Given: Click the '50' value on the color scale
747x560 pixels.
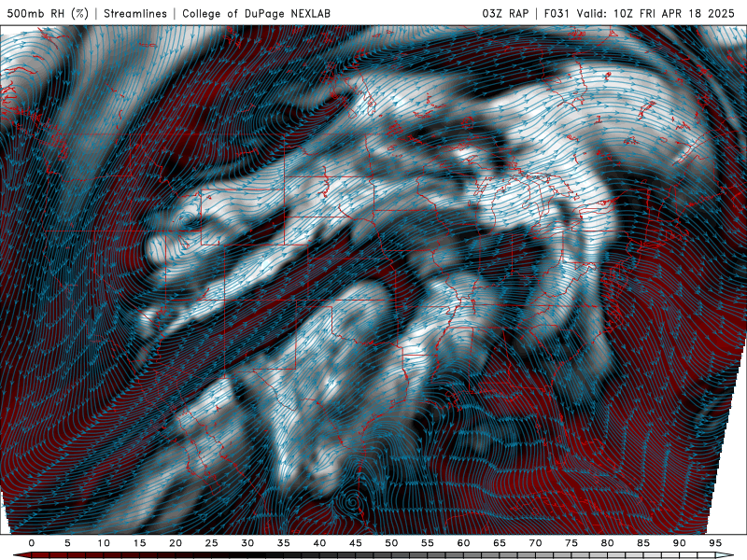Looking at the screenshot, I should [x=391, y=543].
